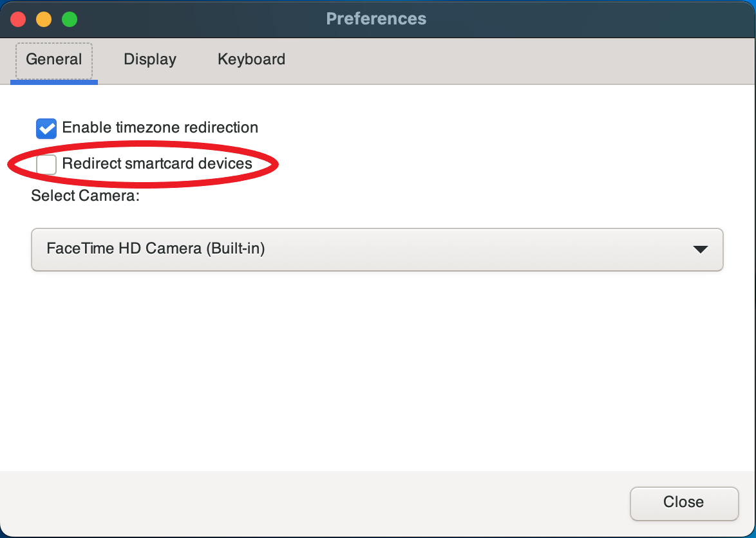Image resolution: width=756 pixels, height=538 pixels.
Task: Toggle the circled smartcard redirection setting
Action: (46, 164)
